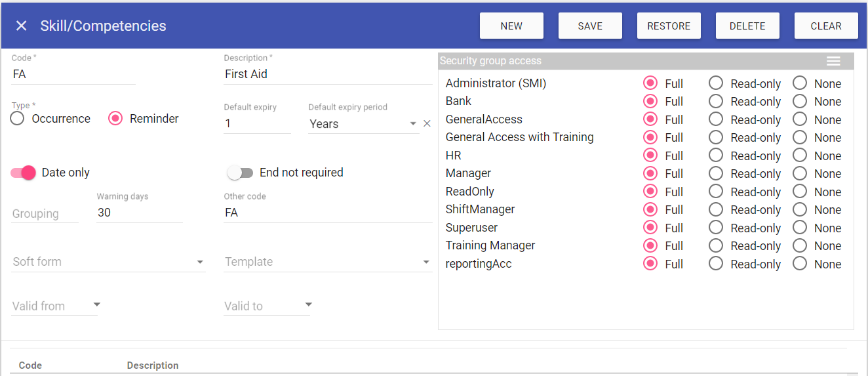The image size is (868, 376).
Task: Open the Template dropdown list
Action: 426,262
